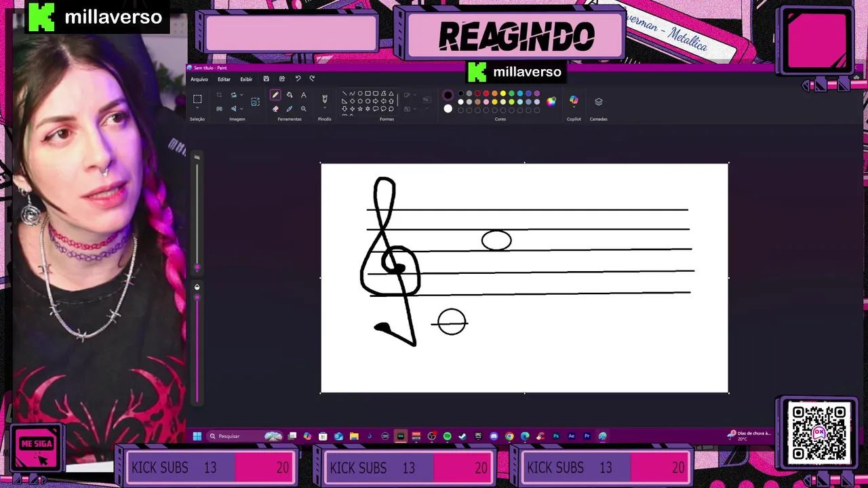Select the Brushes (Pincéis) tool

[x=324, y=98]
